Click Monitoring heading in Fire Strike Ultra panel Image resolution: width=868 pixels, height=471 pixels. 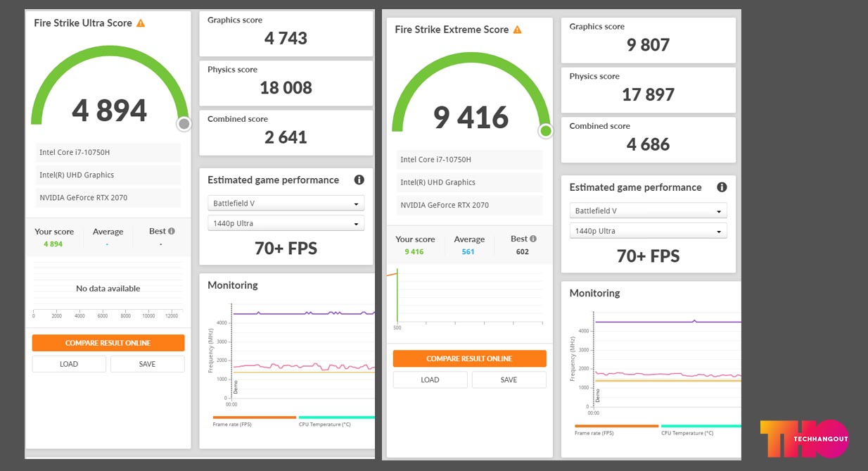pyautogui.click(x=233, y=285)
